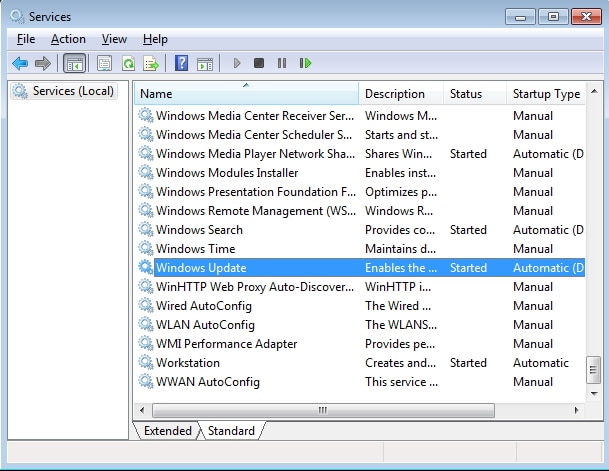
Task: Click gear icon beside Windows Update
Action: coord(146,267)
